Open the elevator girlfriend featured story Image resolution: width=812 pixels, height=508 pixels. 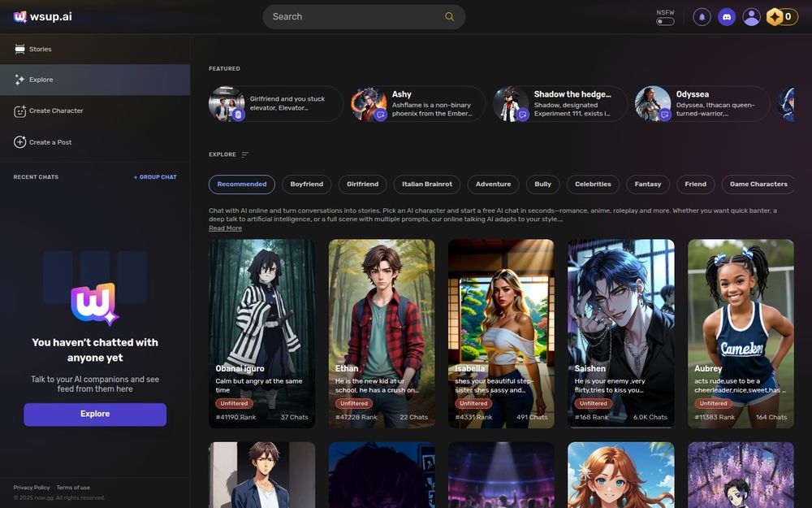[x=276, y=104]
